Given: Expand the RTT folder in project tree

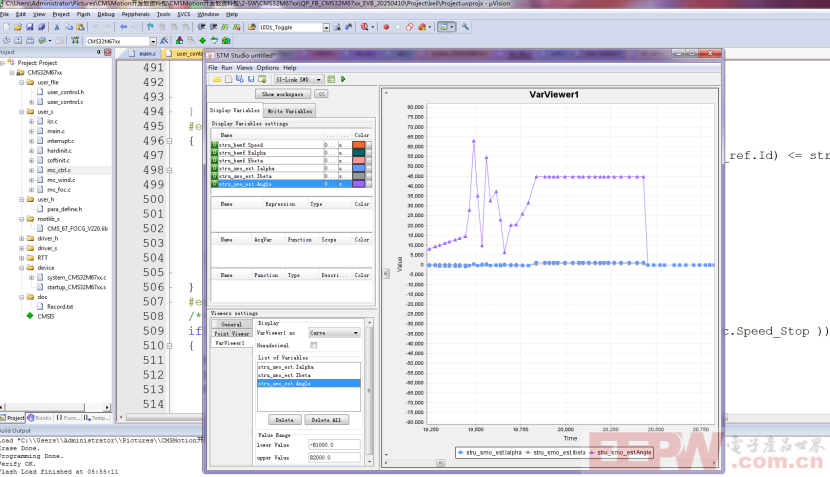Looking at the screenshot, I should point(22,258).
